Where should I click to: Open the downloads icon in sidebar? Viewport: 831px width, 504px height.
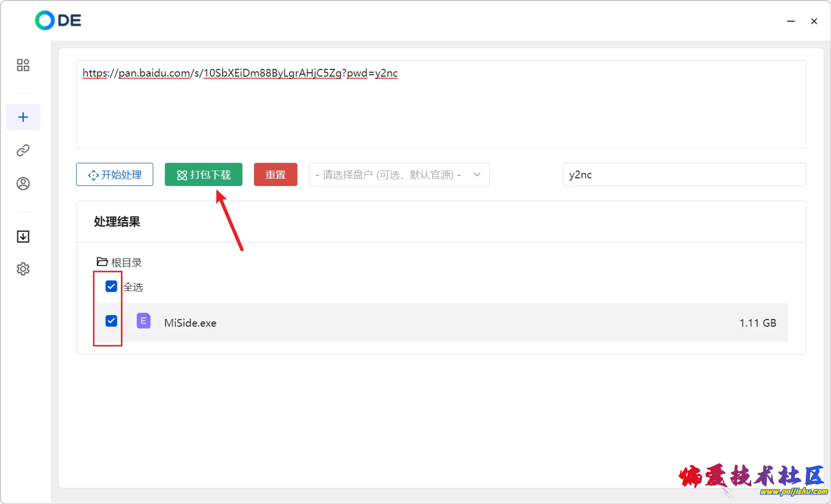click(x=23, y=236)
